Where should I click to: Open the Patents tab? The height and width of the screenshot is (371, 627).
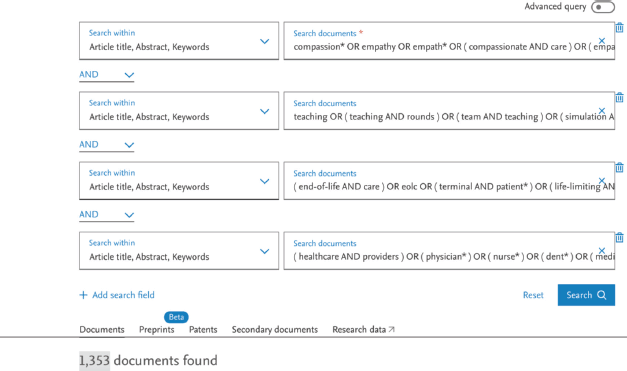[x=203, y=329]
